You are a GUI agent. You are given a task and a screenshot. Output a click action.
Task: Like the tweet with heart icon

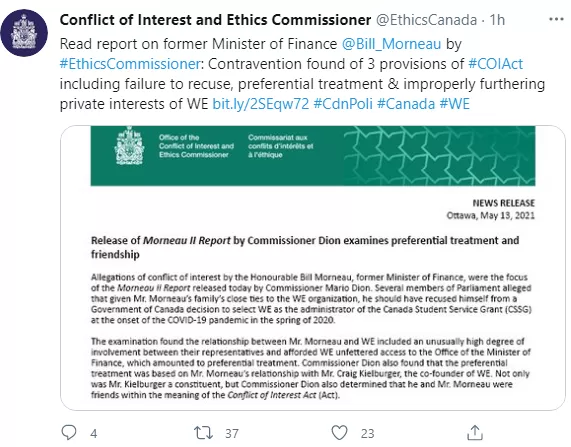[x=339, y=433]
